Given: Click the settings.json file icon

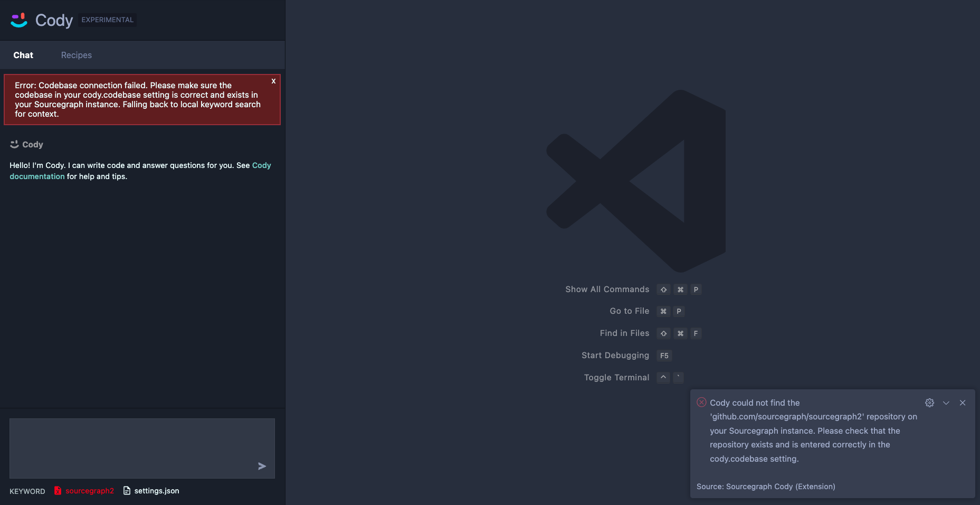Looking at the screenshot, I should [x=127, y=491].
